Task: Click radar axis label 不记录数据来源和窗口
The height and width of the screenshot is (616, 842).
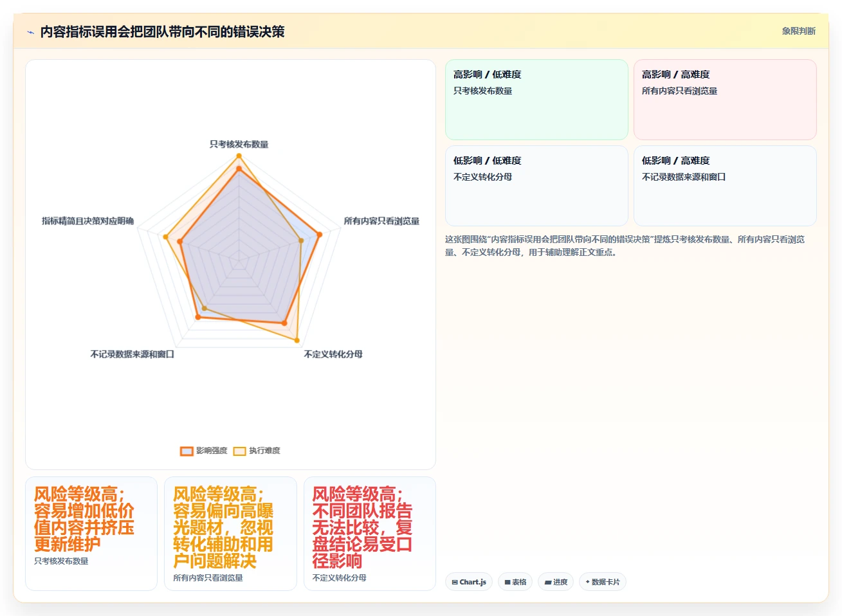Action: 132,354
